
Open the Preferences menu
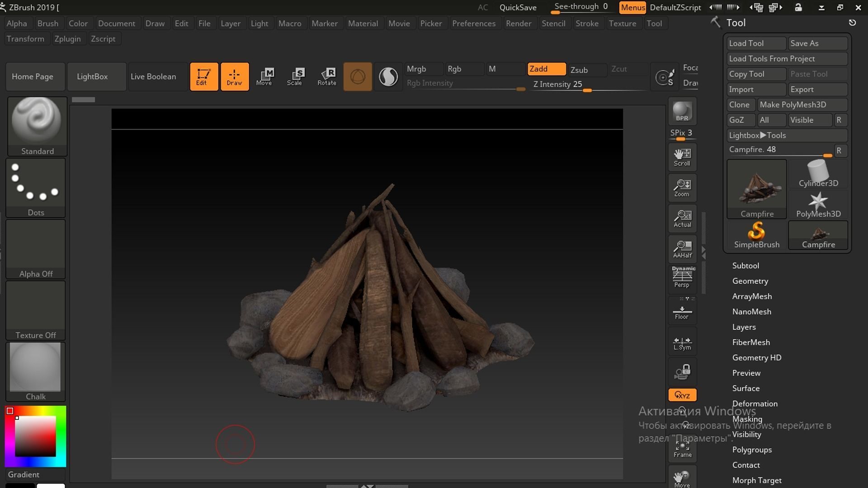tap(474, 23)
